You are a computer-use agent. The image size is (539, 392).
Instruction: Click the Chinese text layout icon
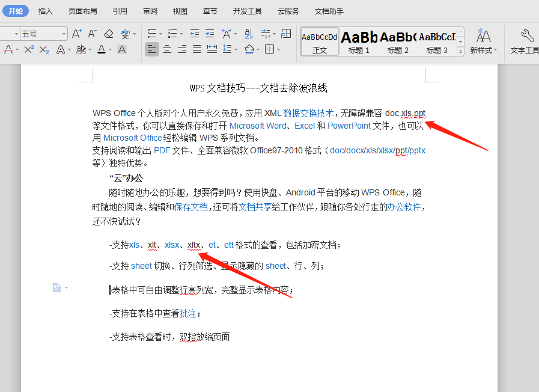coord(226,34)
